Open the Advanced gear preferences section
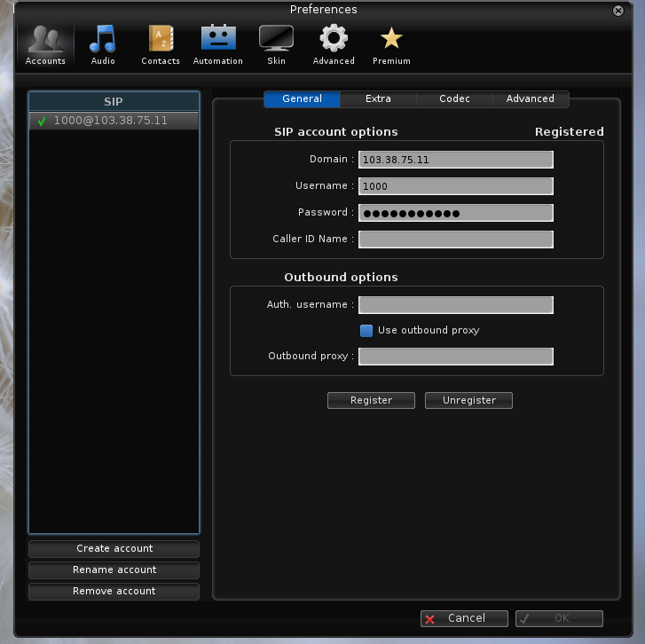The height and width of the screenshot is (644, 645). pos(334,44)
